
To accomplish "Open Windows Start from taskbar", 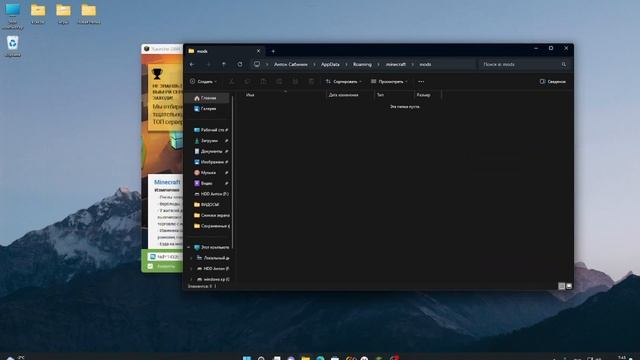I will 247,358.
